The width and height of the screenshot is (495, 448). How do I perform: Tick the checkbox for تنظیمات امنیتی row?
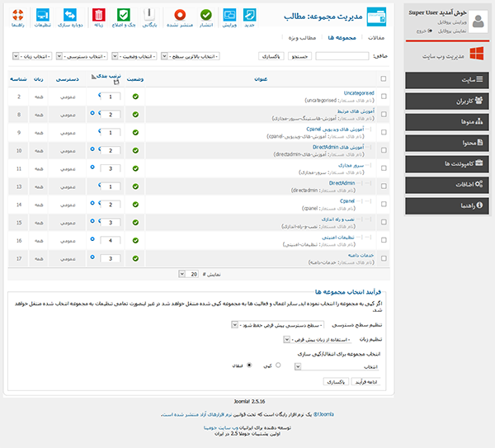[x=384, y=240]
